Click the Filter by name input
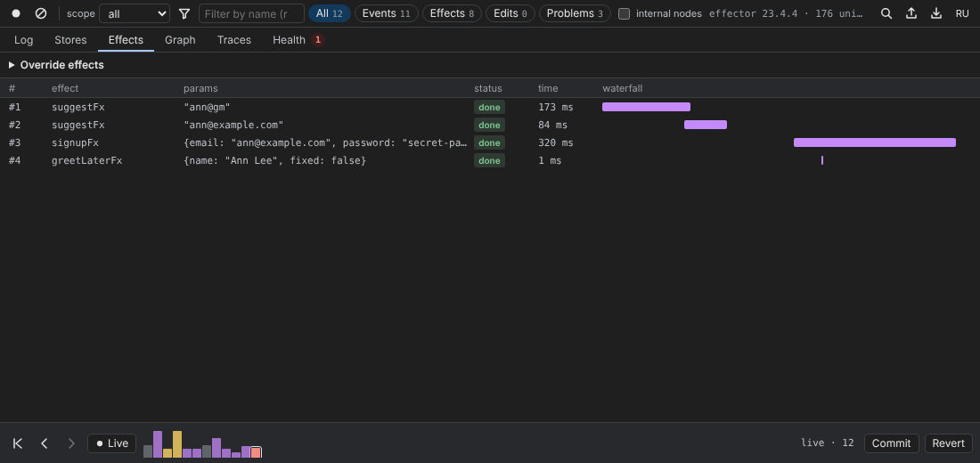This screenshot has height=463, width=980. tap(251, 13)
